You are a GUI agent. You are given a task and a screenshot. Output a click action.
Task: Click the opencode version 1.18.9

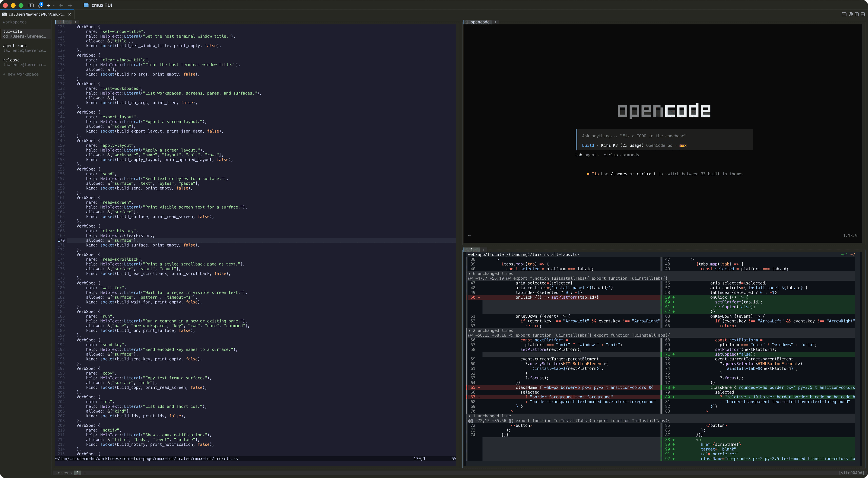pos(850,235)
